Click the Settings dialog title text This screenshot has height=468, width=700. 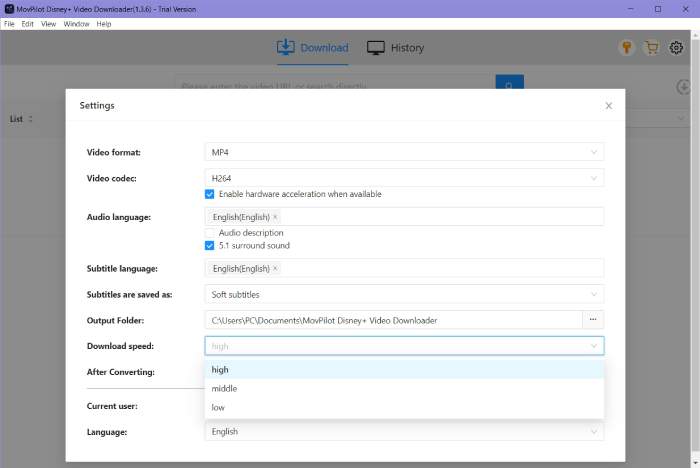coord(97,105)
